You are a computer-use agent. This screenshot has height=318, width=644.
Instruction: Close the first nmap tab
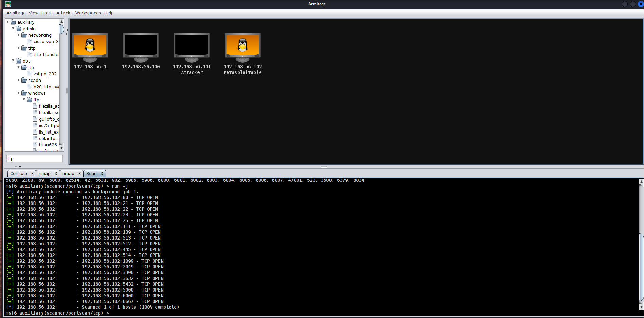(x=56, y=174)
